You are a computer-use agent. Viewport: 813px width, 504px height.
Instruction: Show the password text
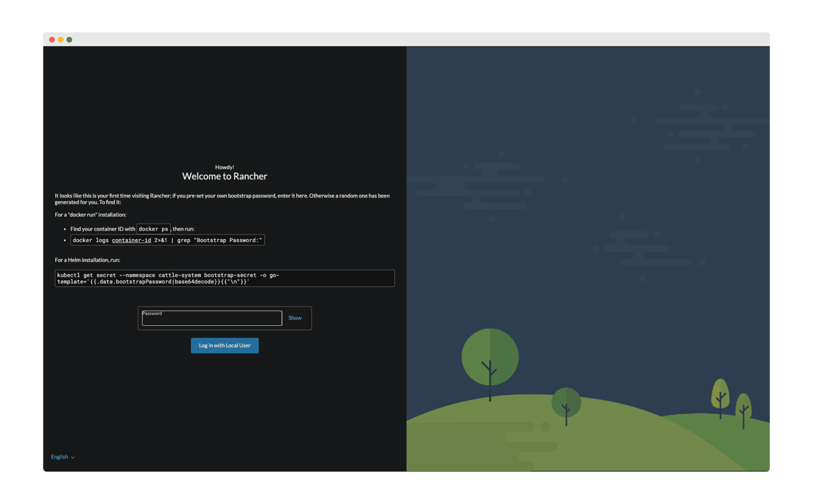pyautogui.click(x=295, y=318)
